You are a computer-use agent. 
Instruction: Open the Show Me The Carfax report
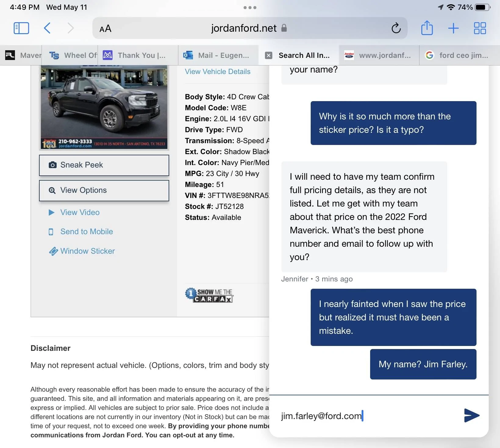(x=209, y=295)
